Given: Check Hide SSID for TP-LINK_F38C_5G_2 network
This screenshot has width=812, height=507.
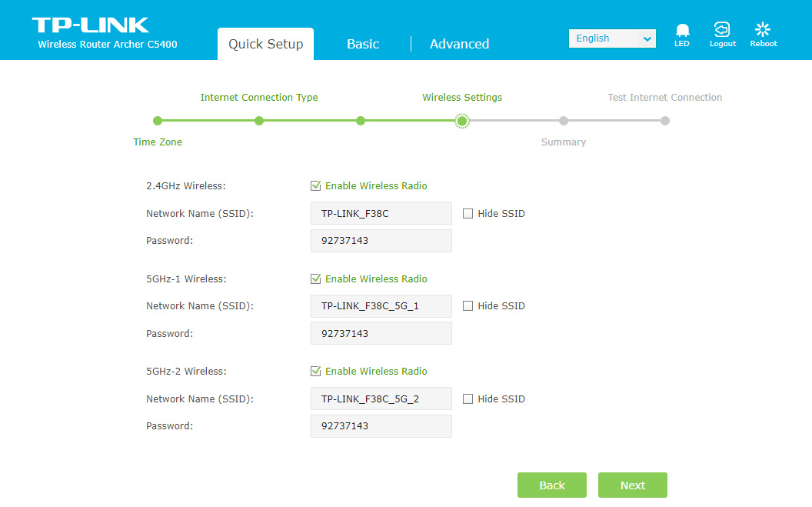Looking at the screenshot, I should pos(468,399).
